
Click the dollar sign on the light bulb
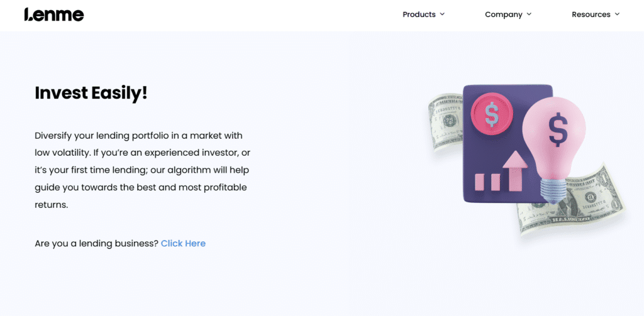557,128
